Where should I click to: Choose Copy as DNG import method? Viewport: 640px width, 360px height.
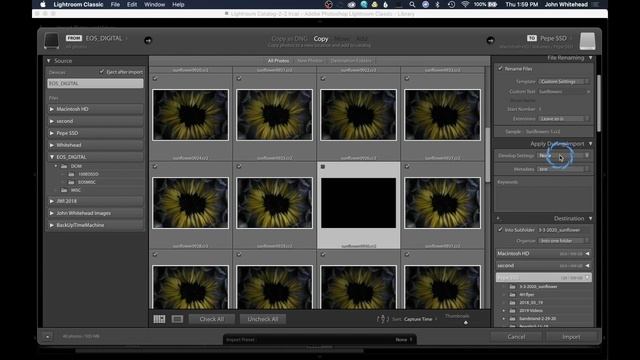(x=289, y=39)
